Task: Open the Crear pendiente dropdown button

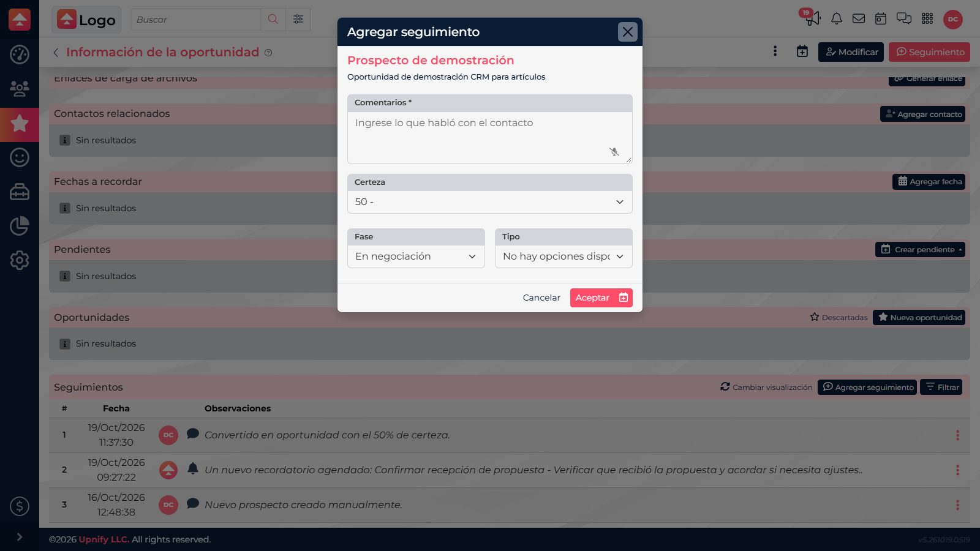Action: [921, 250]
